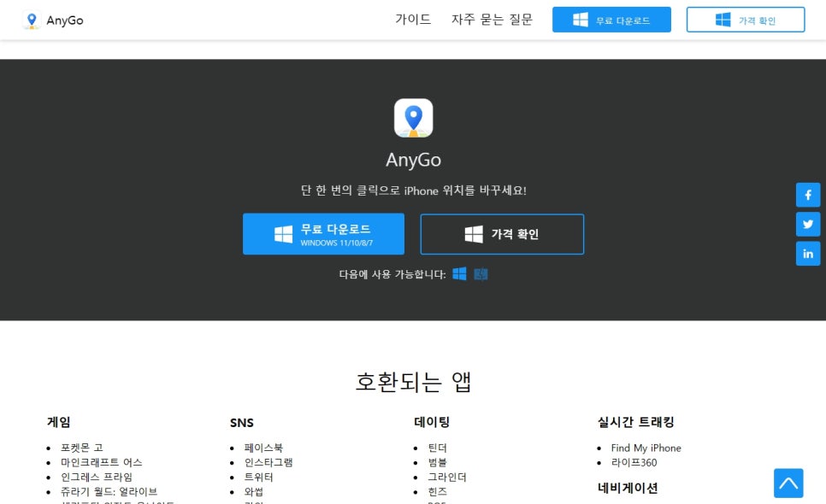This screenshot has width=826, height=504.
Task: Click the 쥬라기 월드: 얼라이브 list item
Action: [x=109, y=492]
